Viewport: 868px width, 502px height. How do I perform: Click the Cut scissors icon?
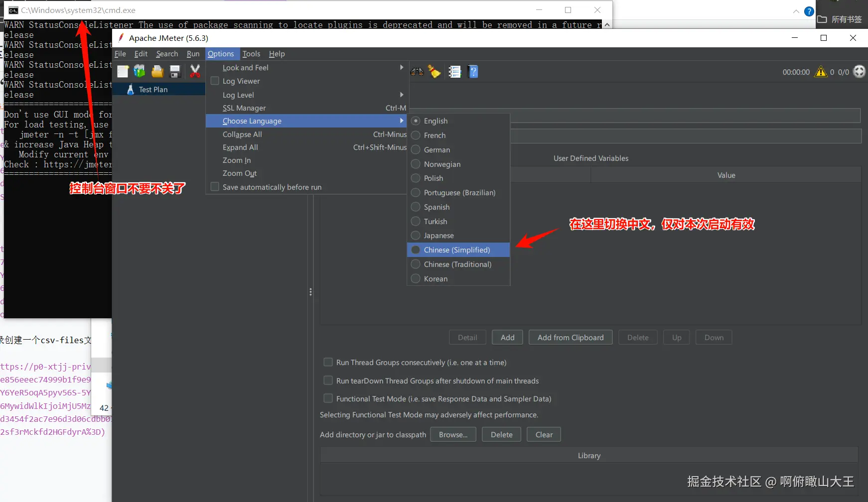point(195,72)
